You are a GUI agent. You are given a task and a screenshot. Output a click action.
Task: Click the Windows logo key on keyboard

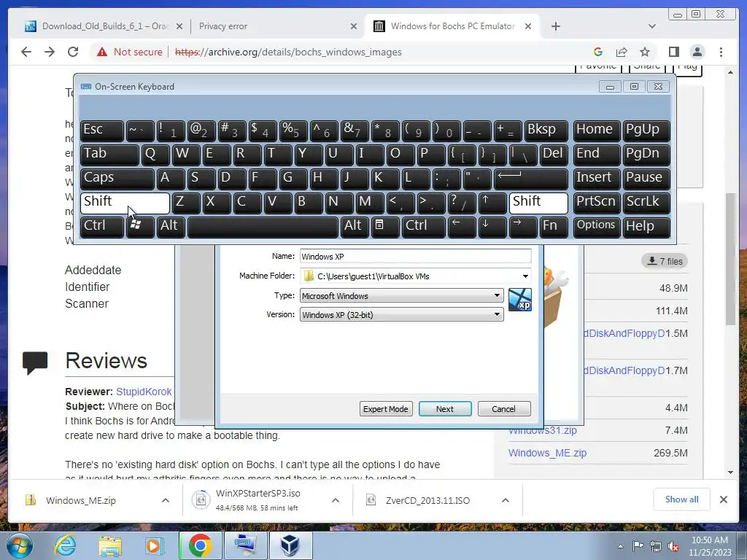point(139,226)
